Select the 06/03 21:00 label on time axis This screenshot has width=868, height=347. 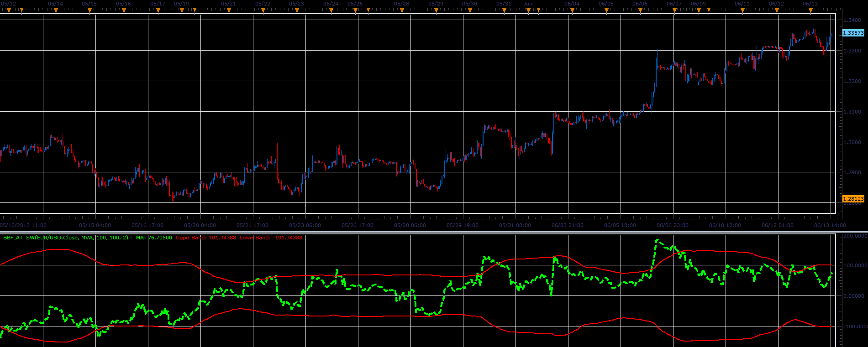[567, 225]
